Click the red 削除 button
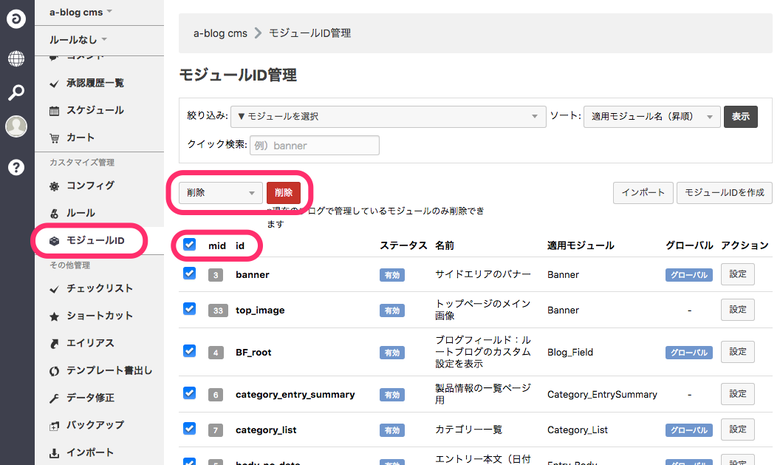780x465 pixels. [283, 193]
